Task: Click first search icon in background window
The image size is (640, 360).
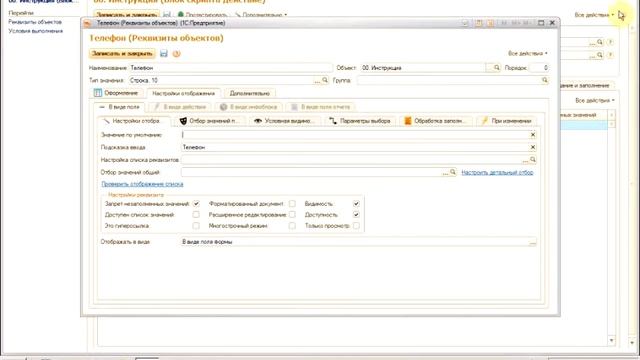Action: (x=600, y=42)
